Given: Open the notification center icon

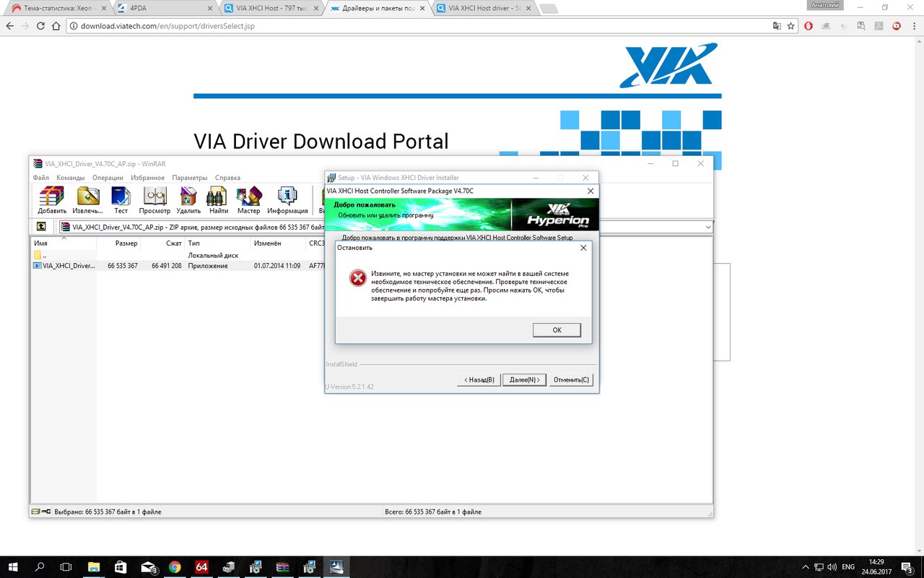Looking at the screenshot, I should pos(908,567).
